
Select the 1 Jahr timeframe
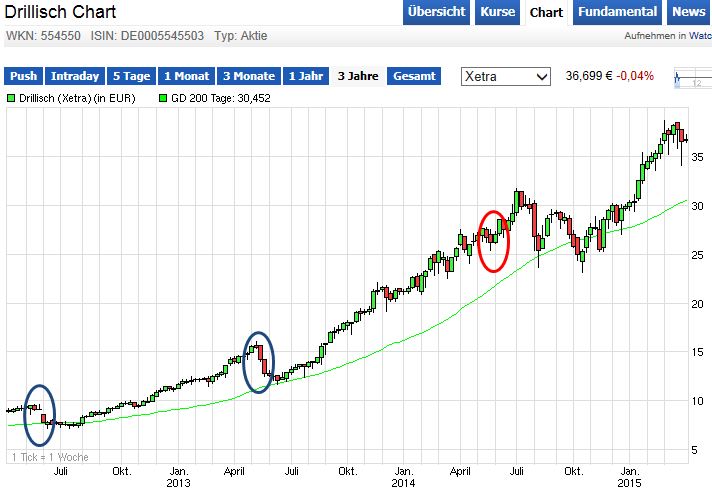tap(306, 76)
